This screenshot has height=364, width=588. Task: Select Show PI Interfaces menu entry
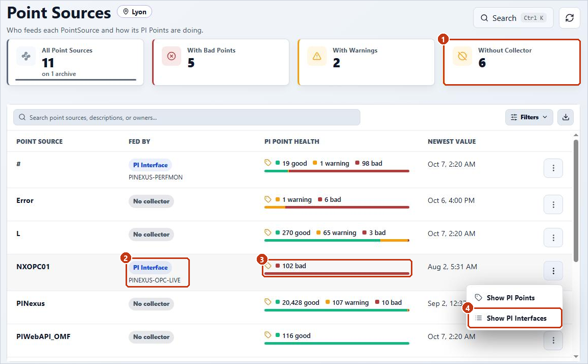click(x=514, y=318)
